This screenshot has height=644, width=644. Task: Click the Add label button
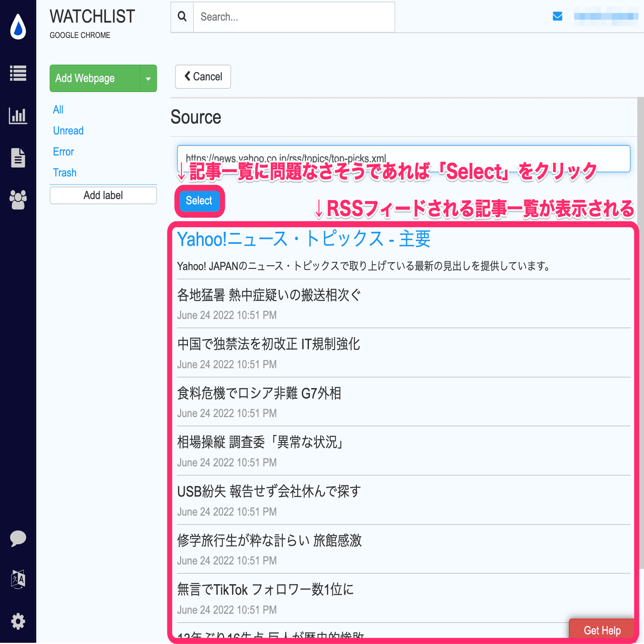[103, 195]
